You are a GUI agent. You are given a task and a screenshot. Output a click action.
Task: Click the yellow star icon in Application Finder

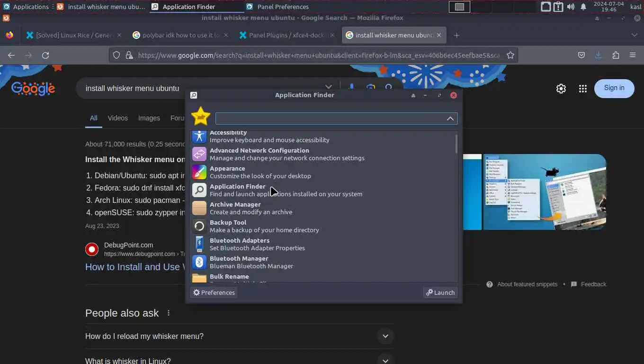pyautogui.click(x=201, y=117)
